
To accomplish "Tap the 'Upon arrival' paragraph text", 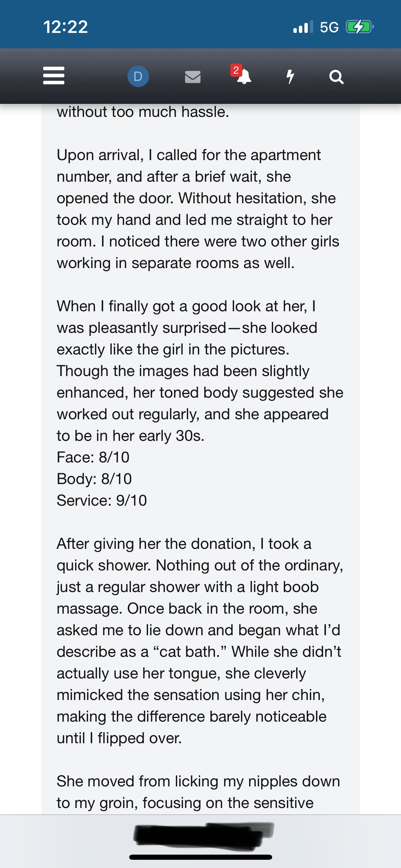I will click(198, 209).
